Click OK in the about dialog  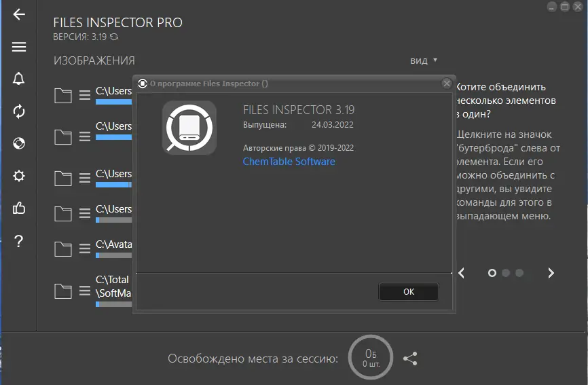pos(409,292)
